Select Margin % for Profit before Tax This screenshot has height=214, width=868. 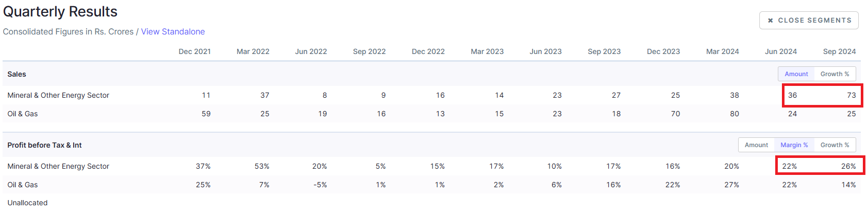pyautogui.click(x=794, y=145)
